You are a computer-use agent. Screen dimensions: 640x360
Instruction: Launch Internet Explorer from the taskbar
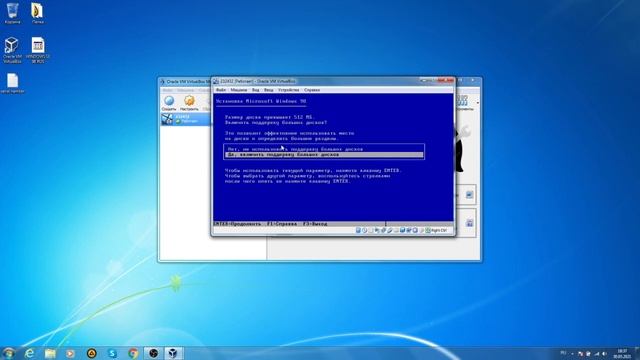pos(29,353)
